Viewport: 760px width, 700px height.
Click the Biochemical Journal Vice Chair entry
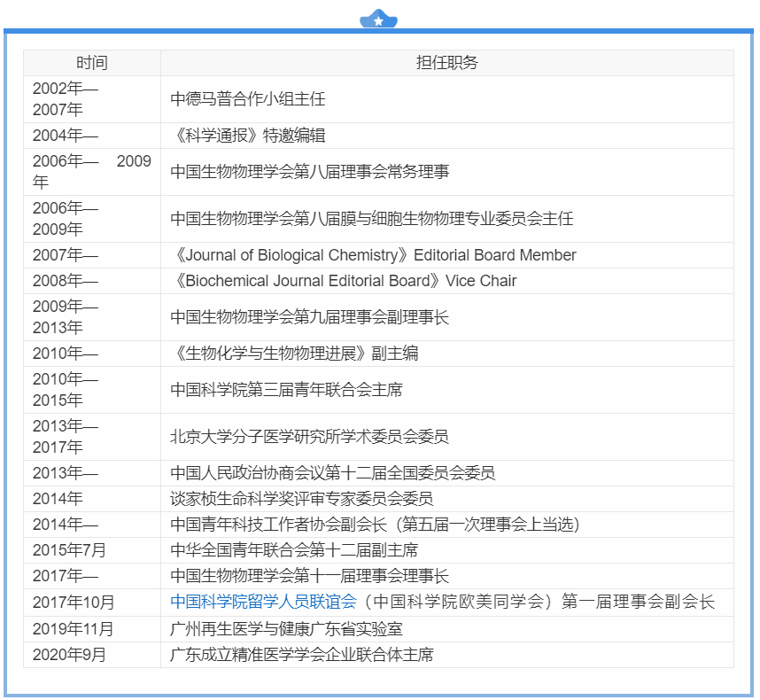344,281
